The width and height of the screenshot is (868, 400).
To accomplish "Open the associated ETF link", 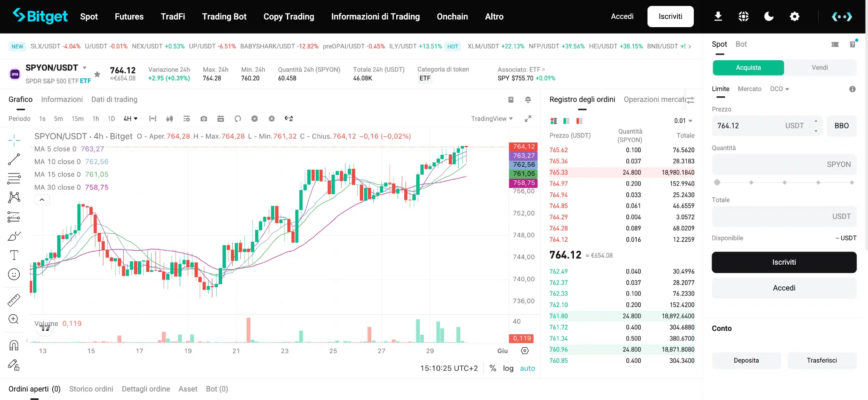I will click(521, 70).
